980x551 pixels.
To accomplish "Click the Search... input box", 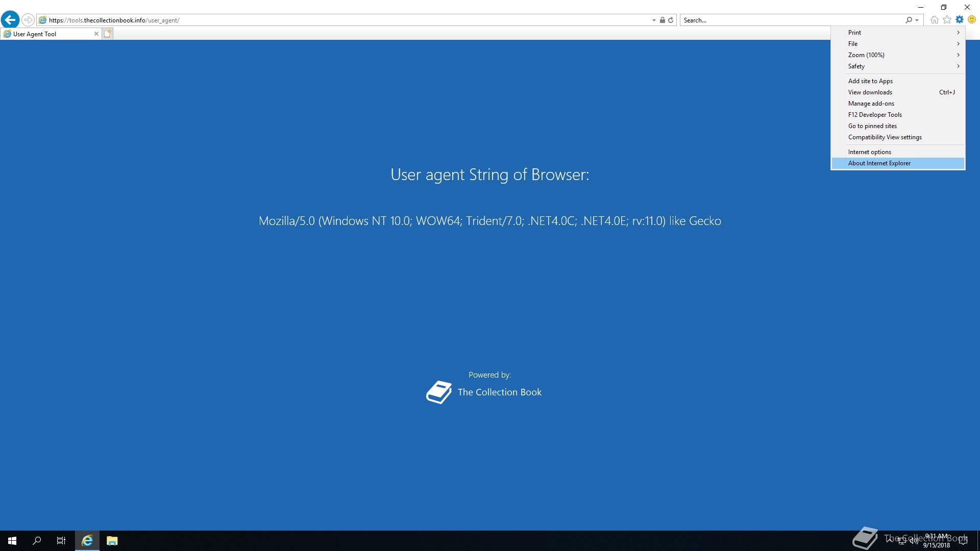I will [x=792, y=20].
